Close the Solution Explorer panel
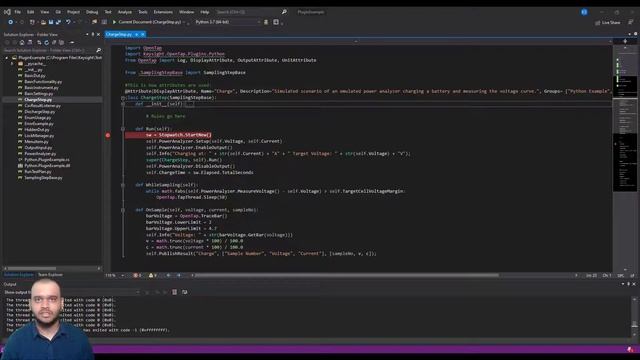Image resolution: width=640 pixels, height=360 pixels. point(98,34)
